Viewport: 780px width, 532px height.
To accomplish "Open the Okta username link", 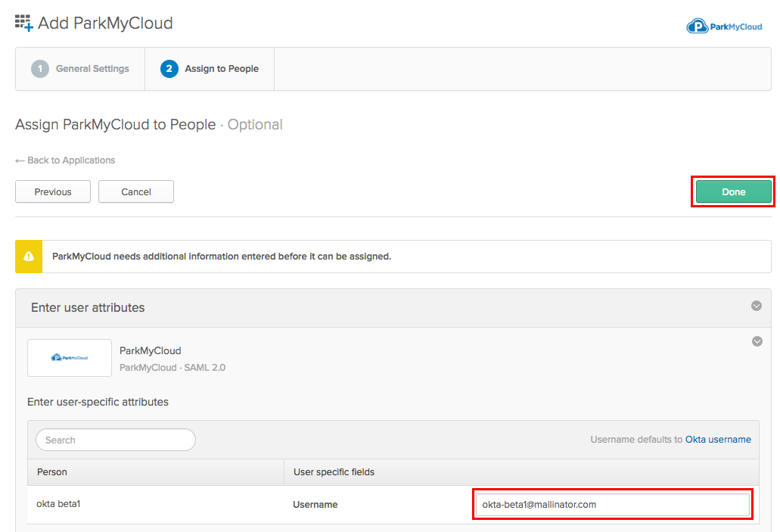I will [718, 440].
